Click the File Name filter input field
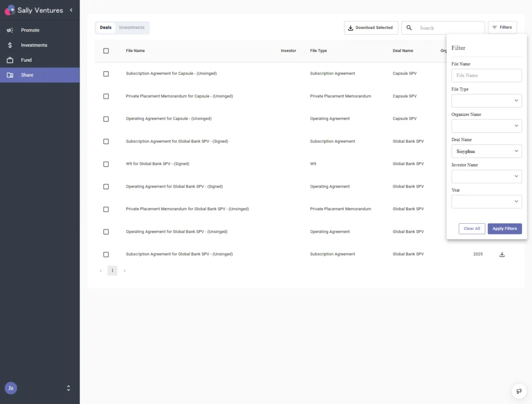Viewport: 532px width, 404px height. tap(486, 76)
